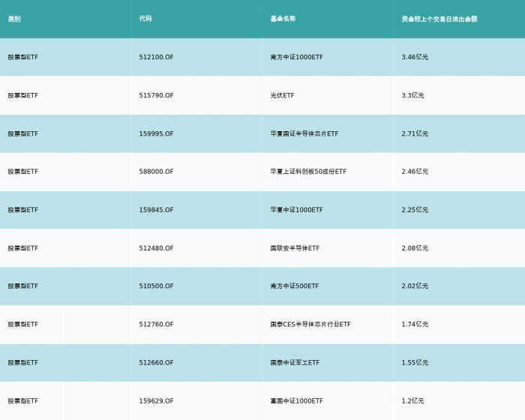Click 股票型ETF in the 159629.OF row
This screenshot has width=525, height=420.
[23, 401]
